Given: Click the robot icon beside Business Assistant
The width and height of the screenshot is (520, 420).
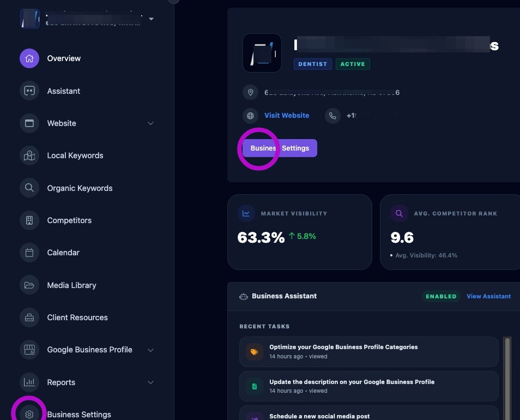Looking at the screenshot, I should tap(244, 296).
